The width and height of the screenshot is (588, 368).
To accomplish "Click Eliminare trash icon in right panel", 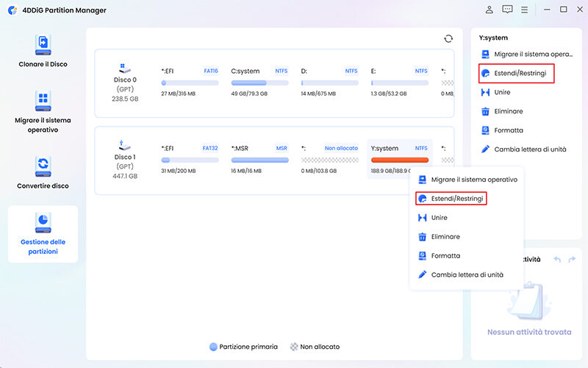I will (x=485, y=111).
